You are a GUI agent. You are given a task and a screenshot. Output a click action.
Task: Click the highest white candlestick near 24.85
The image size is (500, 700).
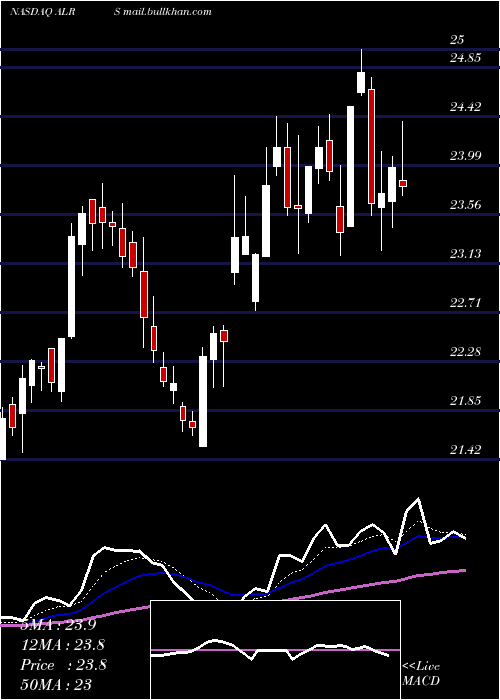[x=361, y=82]
